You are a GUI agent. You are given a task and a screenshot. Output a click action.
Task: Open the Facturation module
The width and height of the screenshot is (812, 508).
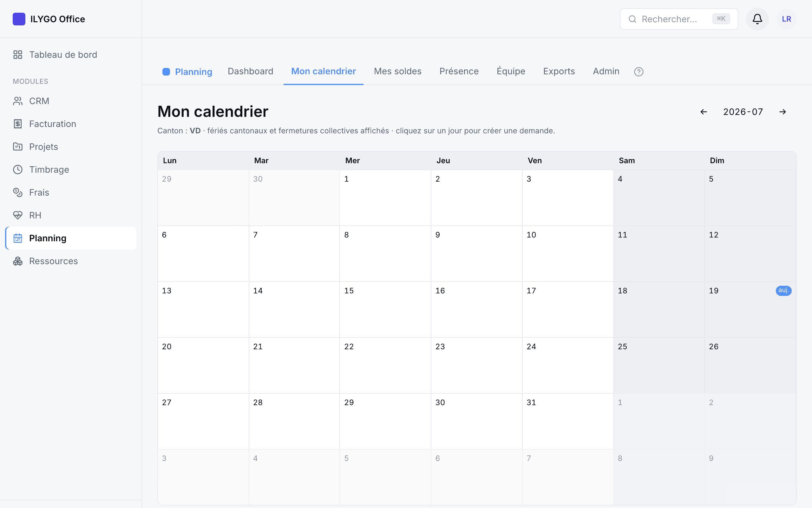[x=71, y=124]
